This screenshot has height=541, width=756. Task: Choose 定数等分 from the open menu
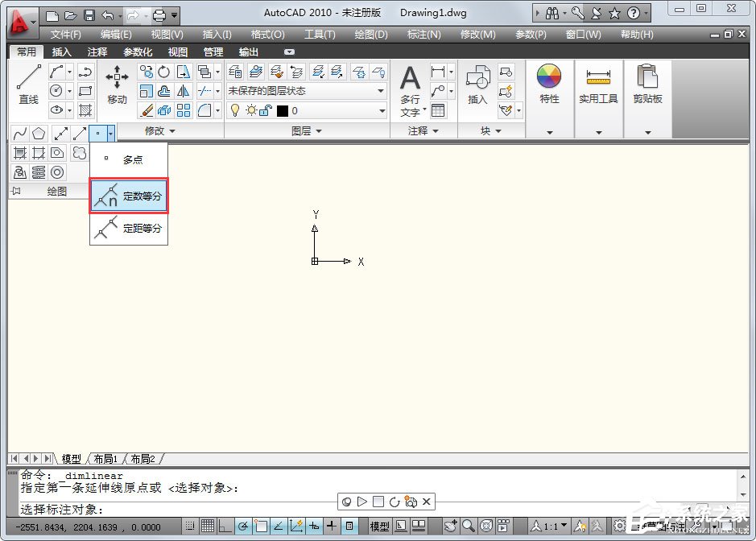(x=129, y=196)
